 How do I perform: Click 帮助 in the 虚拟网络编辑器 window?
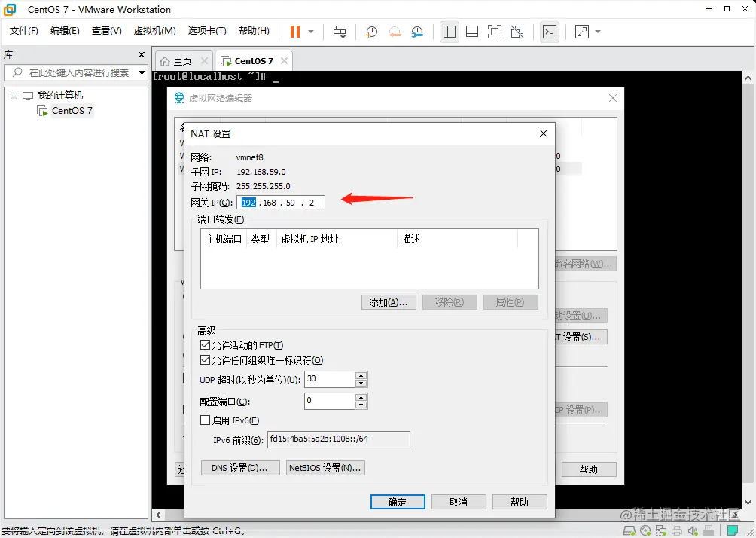[x=589, y=469]
